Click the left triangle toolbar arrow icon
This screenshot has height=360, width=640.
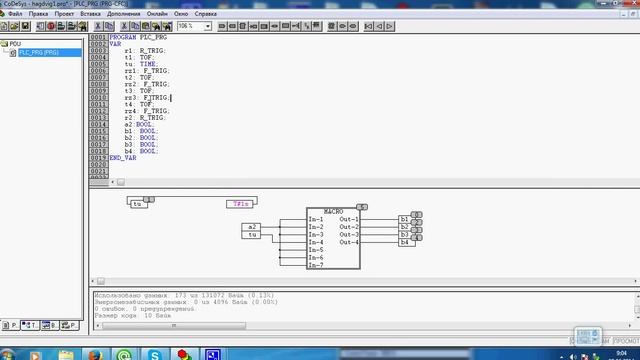[x=379, y=26]
